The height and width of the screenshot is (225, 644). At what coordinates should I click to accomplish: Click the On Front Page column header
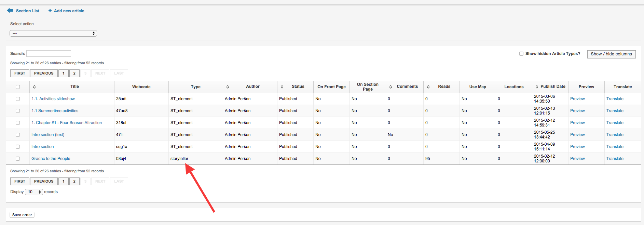[x=331, y=87]
